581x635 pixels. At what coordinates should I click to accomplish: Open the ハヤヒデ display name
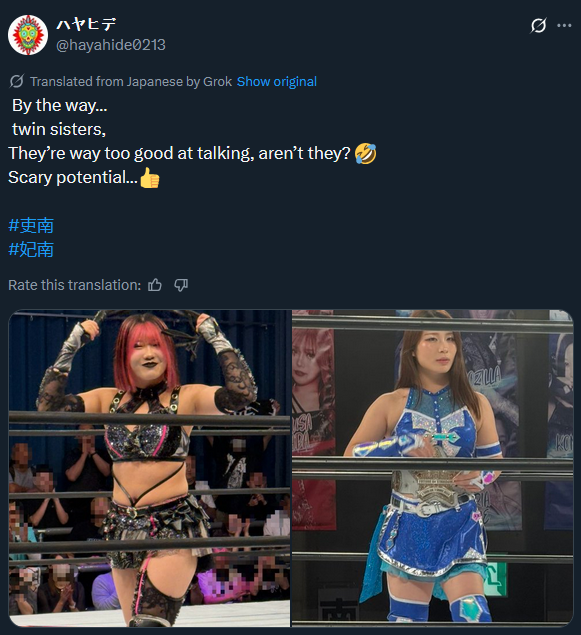click(x=86, y=24)
